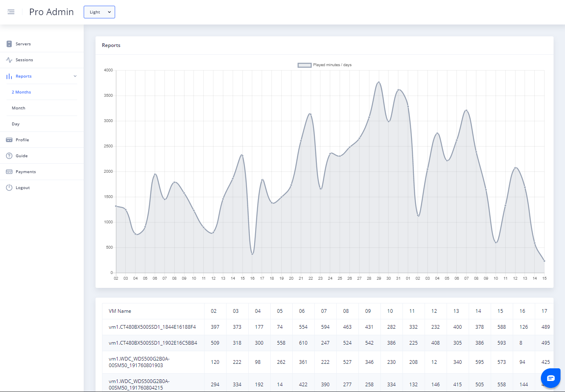Select the 2 Months report

[21, 92]
